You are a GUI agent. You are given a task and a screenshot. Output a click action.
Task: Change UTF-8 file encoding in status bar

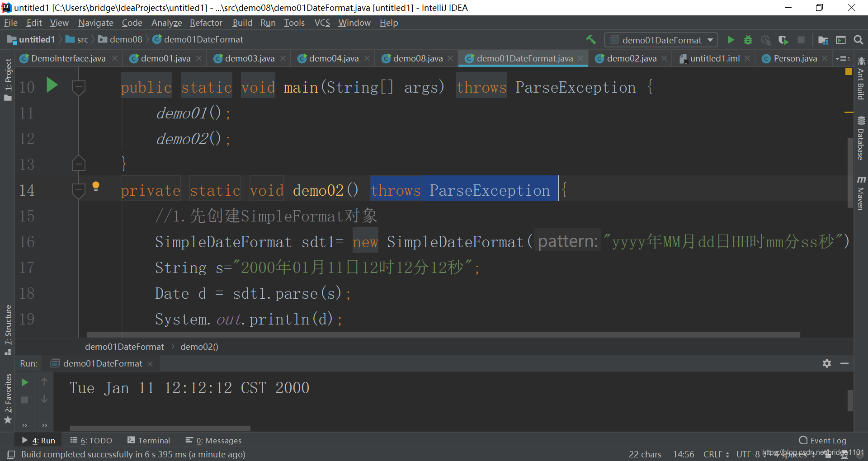click(750, 454)
